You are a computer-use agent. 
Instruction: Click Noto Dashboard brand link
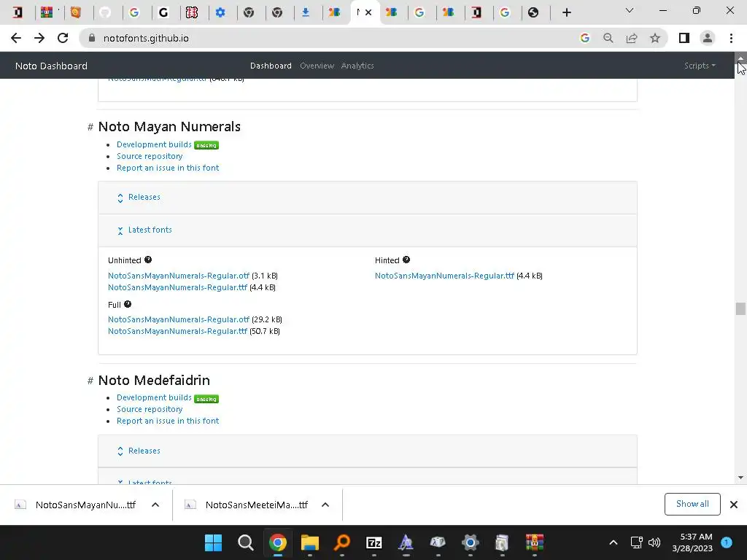[x=52, y=66]
